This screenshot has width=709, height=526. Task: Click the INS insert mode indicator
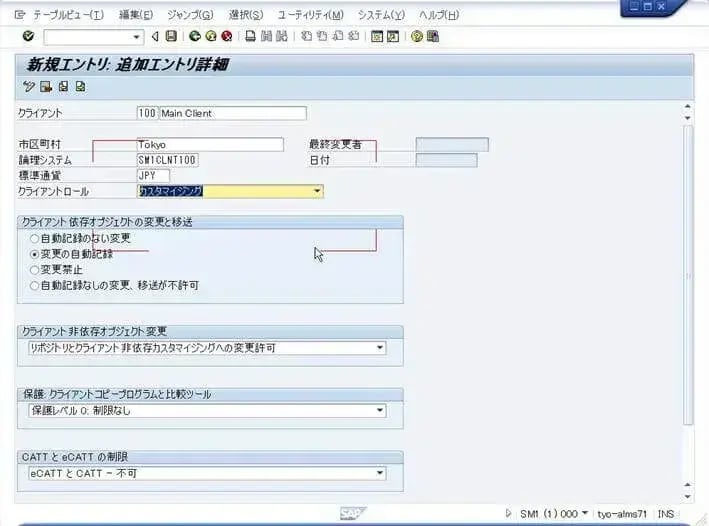point(666,514)
